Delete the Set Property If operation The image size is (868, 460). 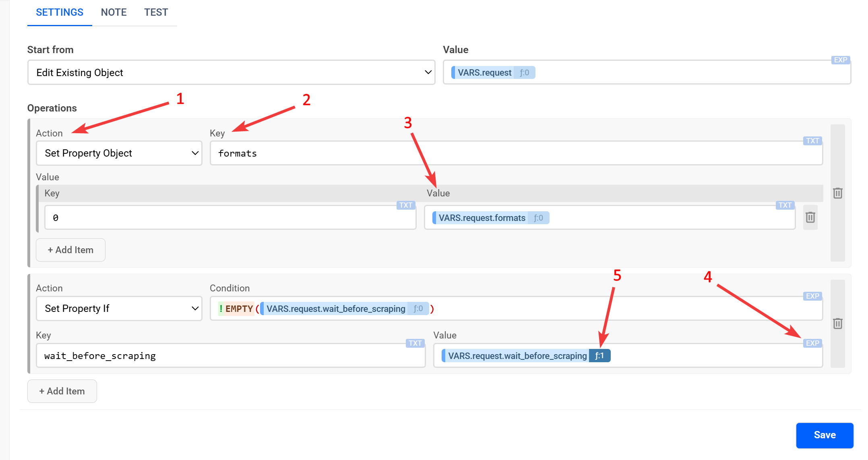pos(837,323)
